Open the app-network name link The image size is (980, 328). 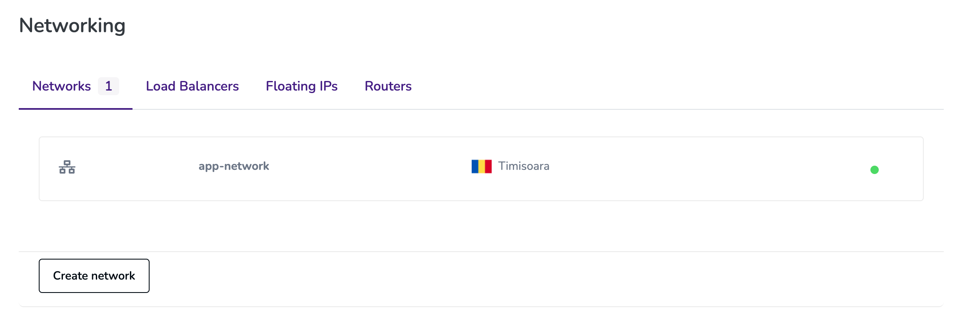[234, 166]
